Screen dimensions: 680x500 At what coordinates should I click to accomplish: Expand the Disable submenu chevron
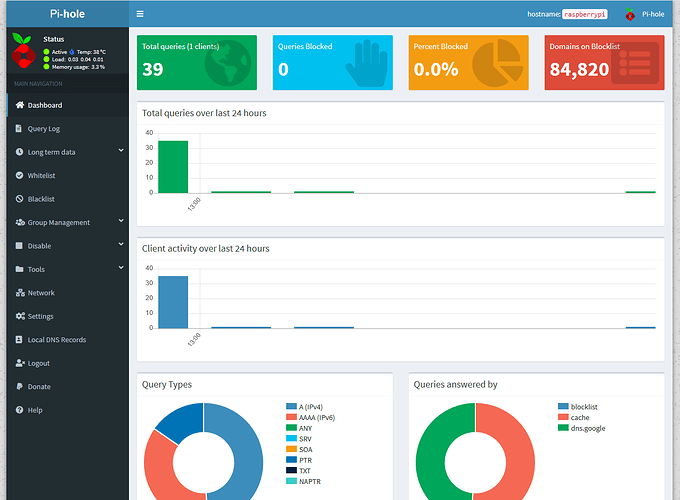coord(121,244)
